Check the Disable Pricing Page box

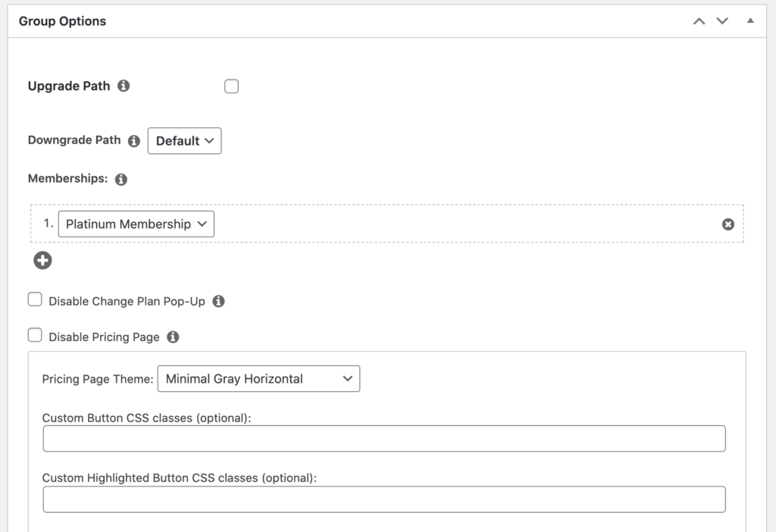[35, 336]
